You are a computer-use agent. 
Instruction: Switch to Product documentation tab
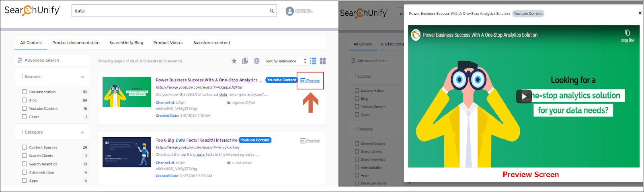(x=76, y=43)
